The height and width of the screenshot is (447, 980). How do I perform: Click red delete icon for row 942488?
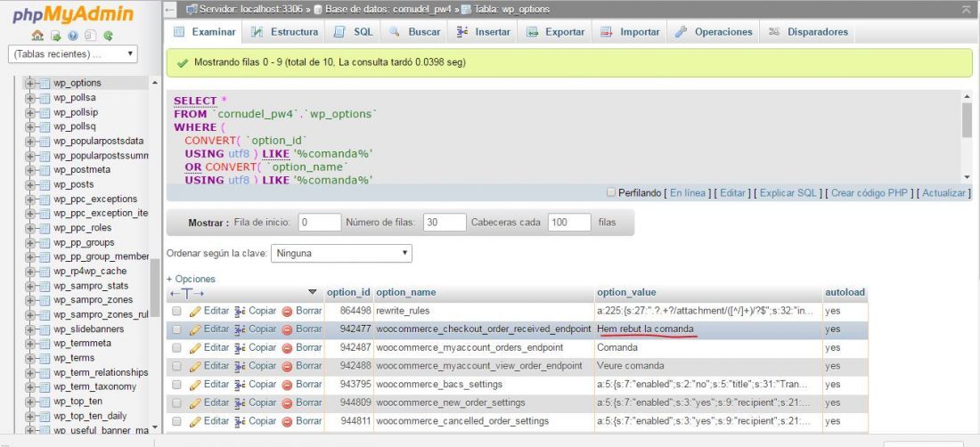pos(287,366)
